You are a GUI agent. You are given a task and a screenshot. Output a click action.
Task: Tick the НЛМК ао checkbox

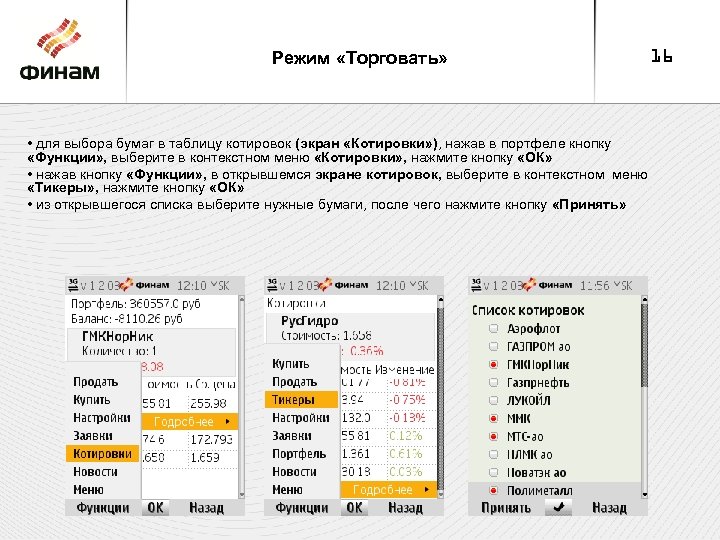coord(493,455)
